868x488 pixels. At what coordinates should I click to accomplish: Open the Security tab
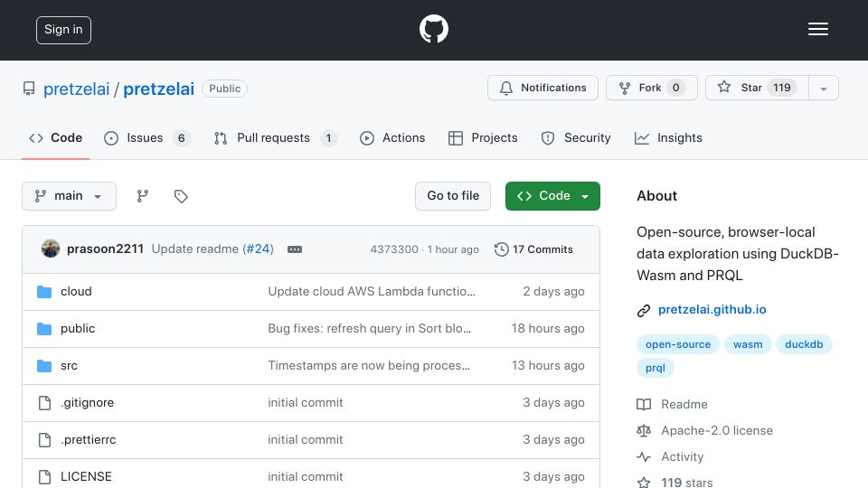point(576,137)
